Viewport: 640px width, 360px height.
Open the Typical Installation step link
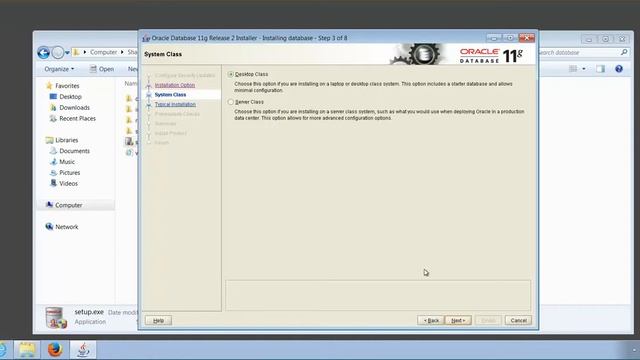coord(175,104)
